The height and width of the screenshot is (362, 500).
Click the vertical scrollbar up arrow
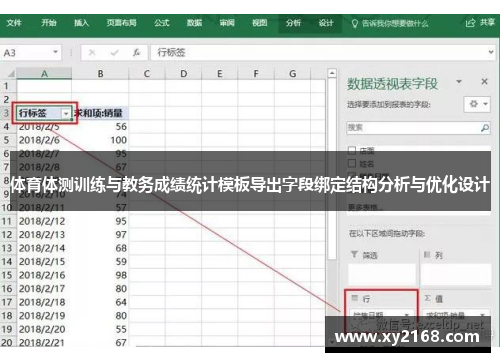pos(332,73)
